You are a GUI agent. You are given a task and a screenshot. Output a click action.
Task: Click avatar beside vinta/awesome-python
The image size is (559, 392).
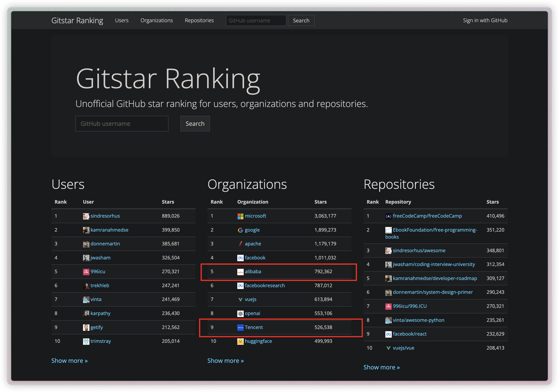click(x=388, y=320)
